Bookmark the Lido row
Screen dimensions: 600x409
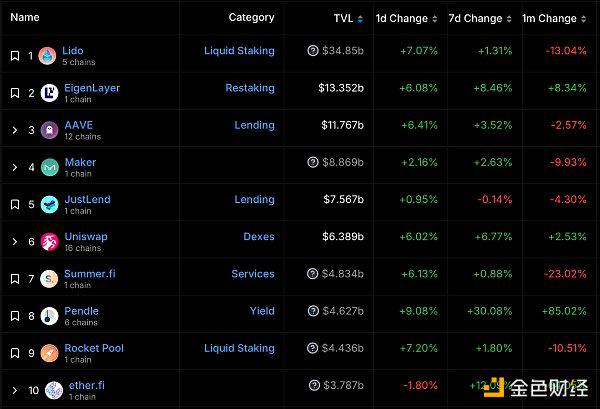14,56
